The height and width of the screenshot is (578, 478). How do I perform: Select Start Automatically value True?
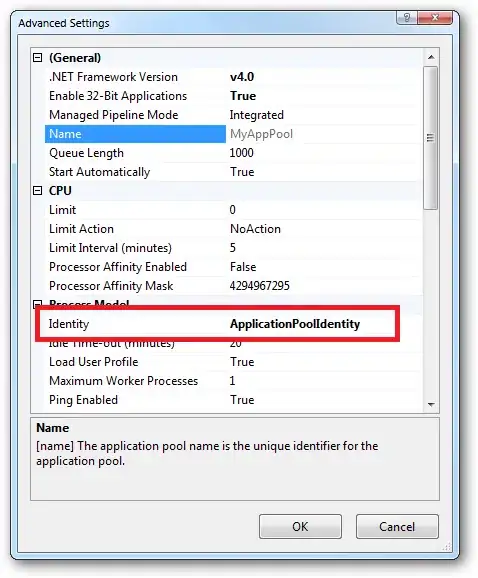242,172
